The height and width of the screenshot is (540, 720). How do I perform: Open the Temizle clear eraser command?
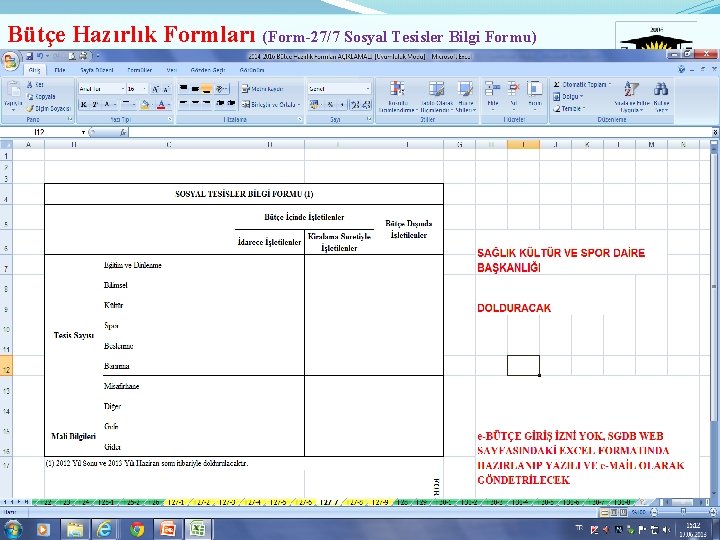[x=569, y=108]
